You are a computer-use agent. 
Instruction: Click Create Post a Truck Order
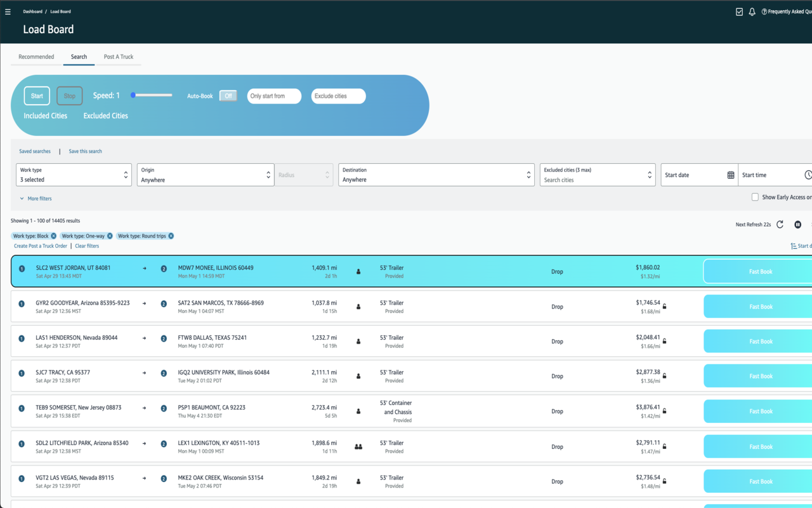(41, 246)
